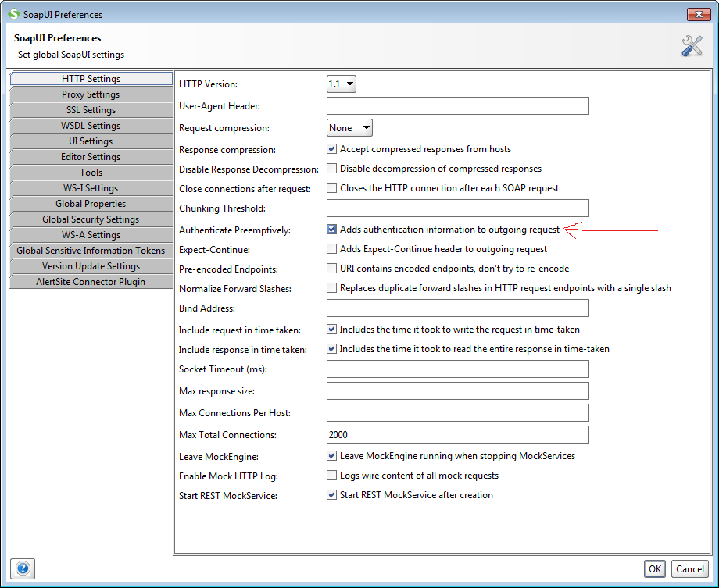Image resolution: width=719 pixels, height=588 pixels.
Task: Uncheck Accept compressed responses from hosts
Action: (x=331, y=148)
